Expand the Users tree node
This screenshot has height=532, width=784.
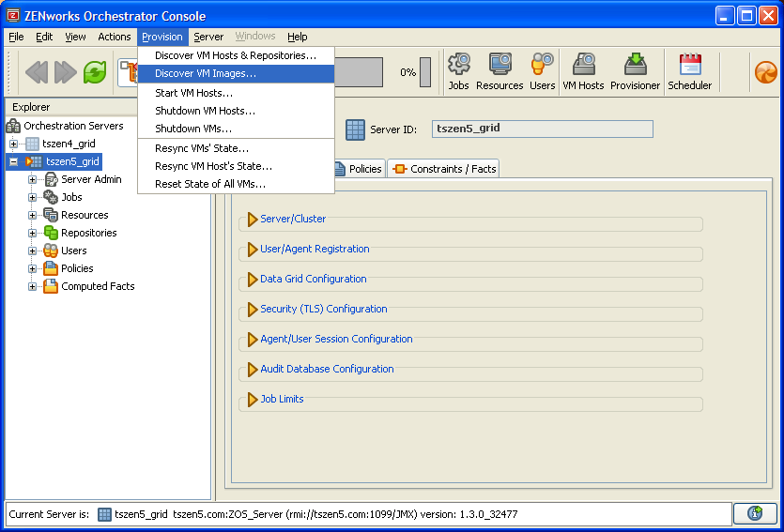point(33,251)
